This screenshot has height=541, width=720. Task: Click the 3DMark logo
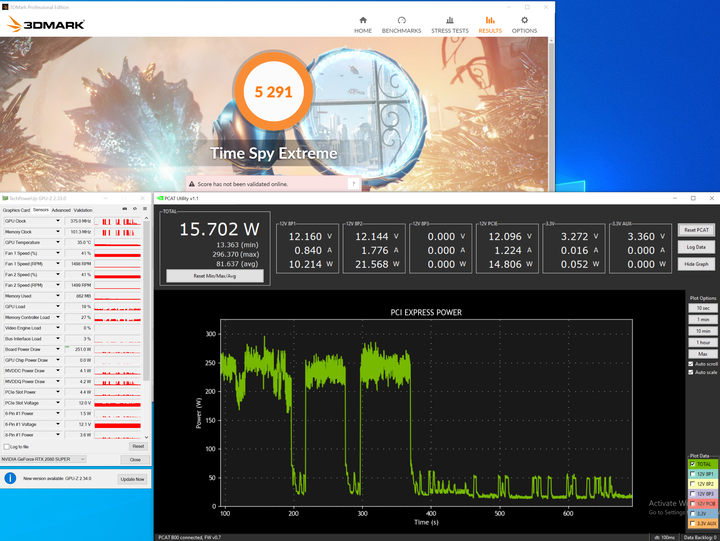coord(45,24)
